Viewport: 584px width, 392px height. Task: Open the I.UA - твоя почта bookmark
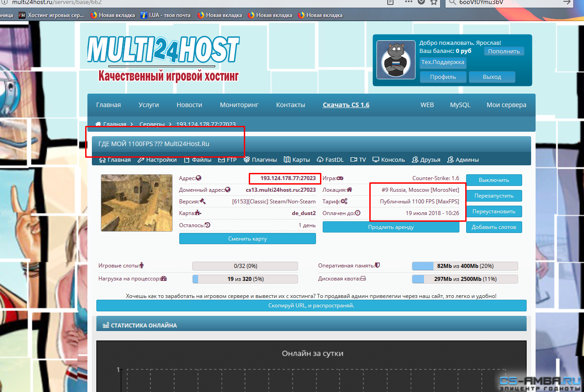tap(165, 15)
